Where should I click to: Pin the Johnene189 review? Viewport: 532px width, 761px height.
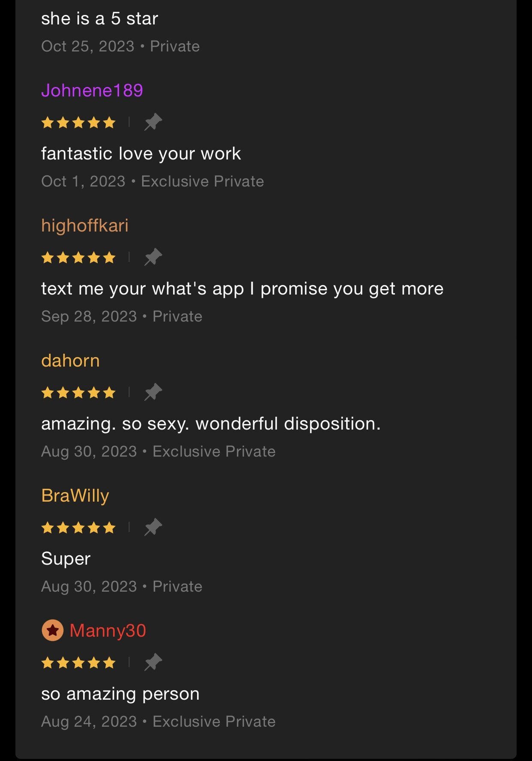[x=153, y=122]
